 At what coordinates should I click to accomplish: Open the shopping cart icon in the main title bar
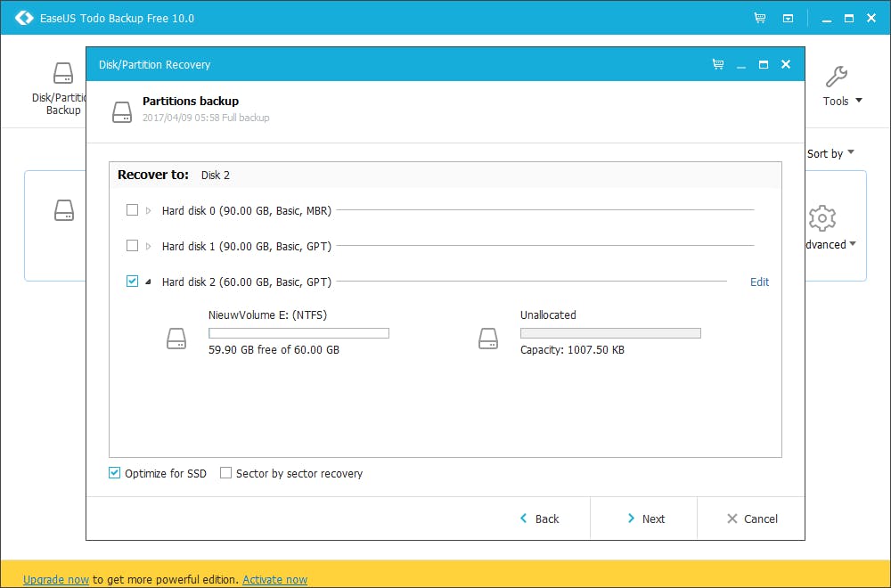760,18
